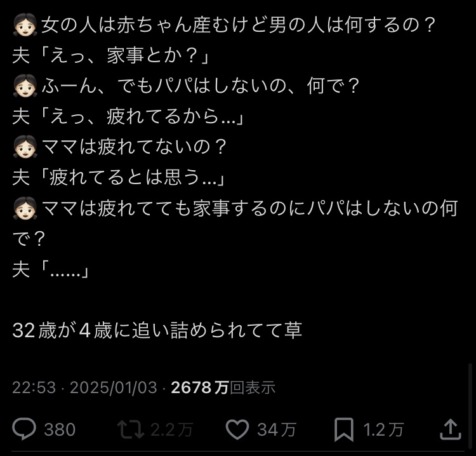Click the line 夫「疲れてるとは思う…」
The image size is (476, 456).
[x=119, y=177]
